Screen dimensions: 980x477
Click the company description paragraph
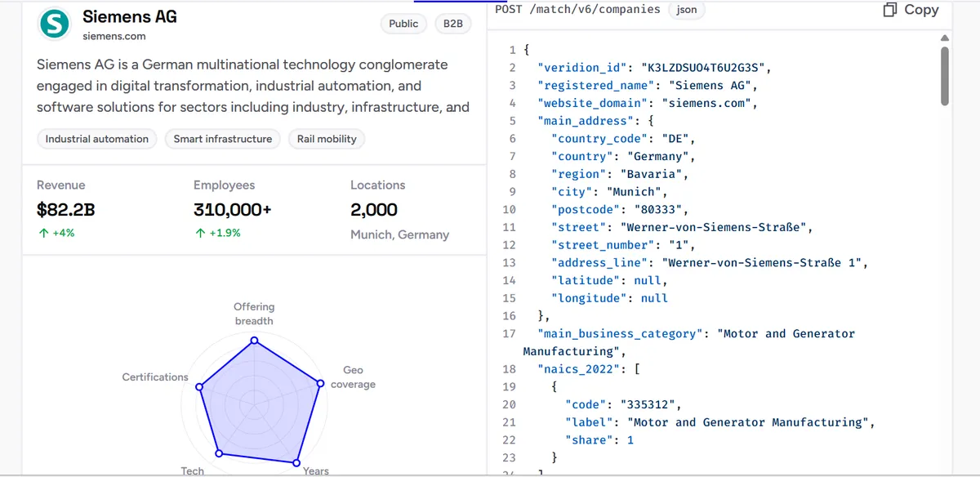253,86
